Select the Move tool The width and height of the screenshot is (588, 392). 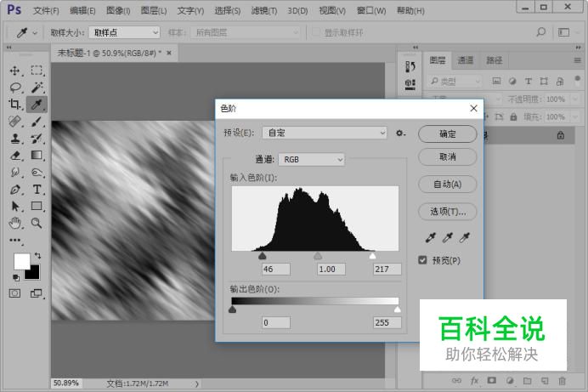[x=14, y=71]
